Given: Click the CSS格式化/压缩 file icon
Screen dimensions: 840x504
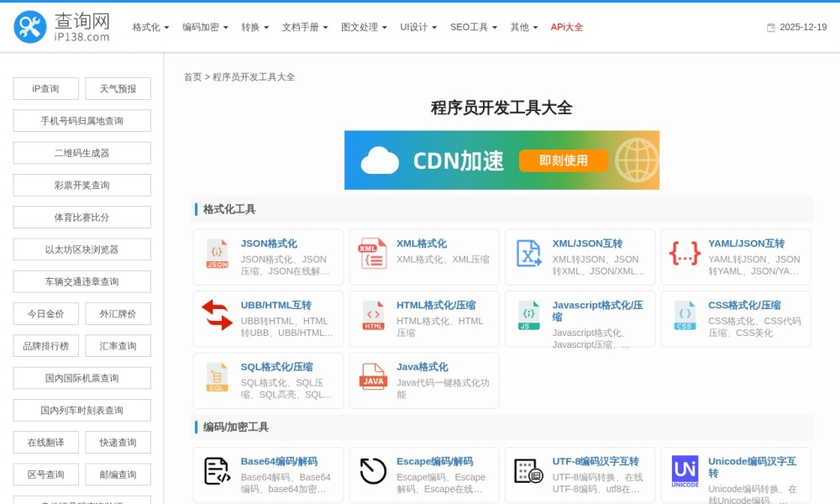Looking at the screenshot, I should (684, 317).
